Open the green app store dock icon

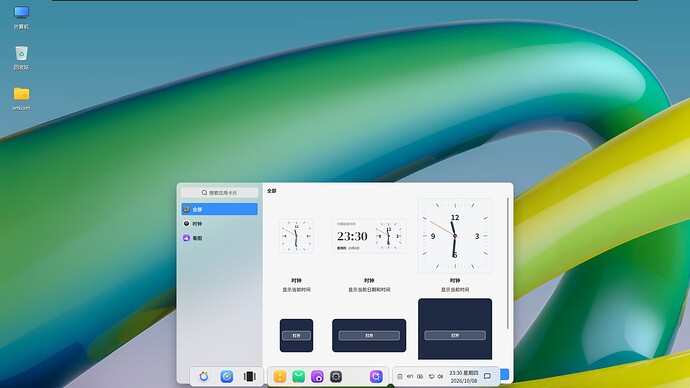pos(298,376)
